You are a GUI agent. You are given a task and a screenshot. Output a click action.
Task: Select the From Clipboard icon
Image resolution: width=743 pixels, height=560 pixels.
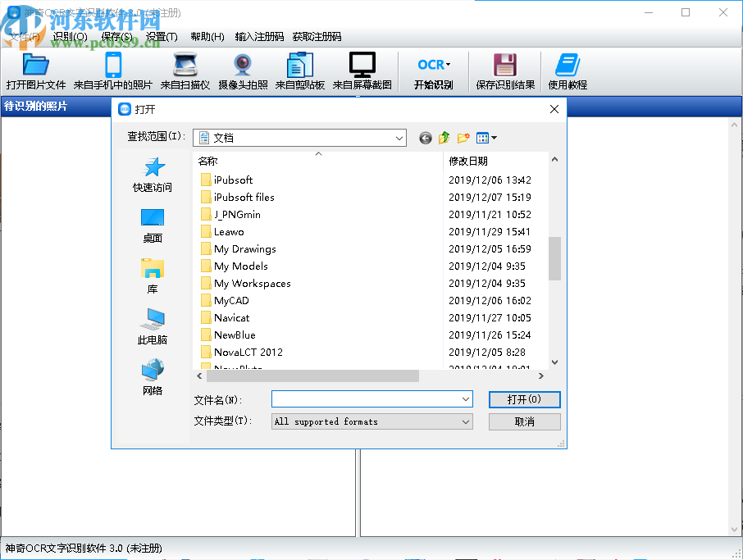(300, 71)
